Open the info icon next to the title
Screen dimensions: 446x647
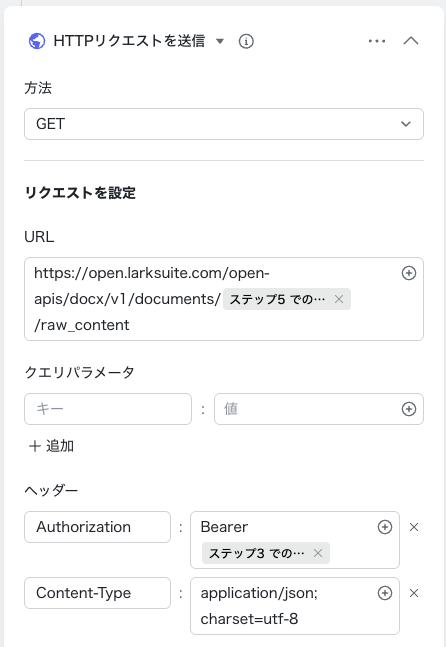(x=246, y=41)
